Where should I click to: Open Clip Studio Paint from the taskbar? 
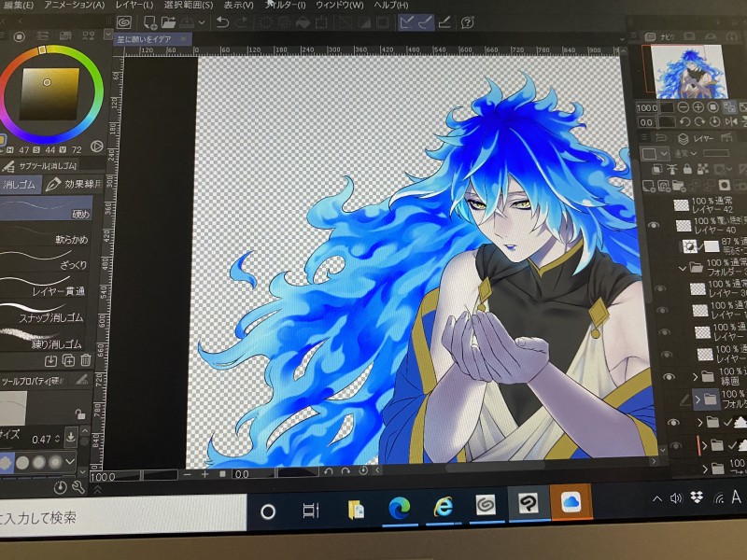(529, 504)
